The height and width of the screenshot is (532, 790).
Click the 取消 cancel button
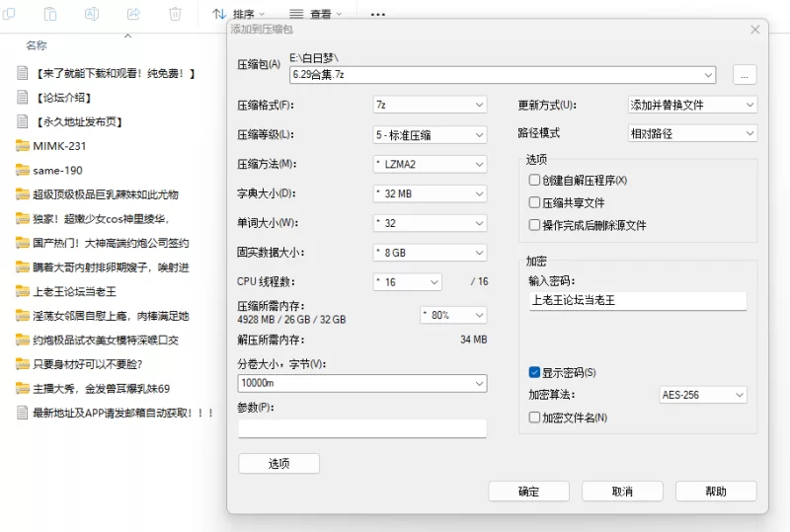(622, 492)
